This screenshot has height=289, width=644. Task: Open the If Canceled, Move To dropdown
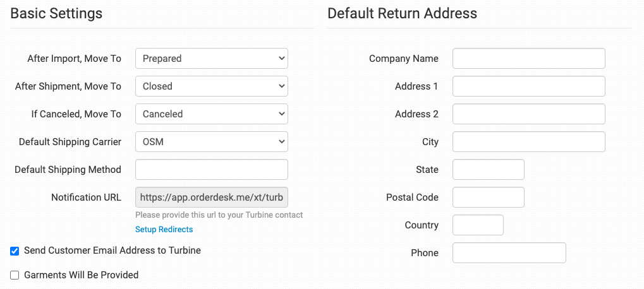(211, 114)
